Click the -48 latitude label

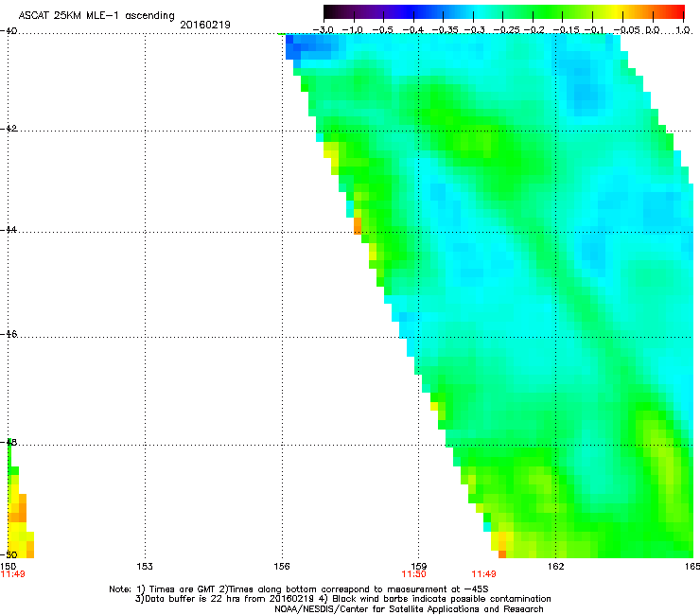pos(9,442)
